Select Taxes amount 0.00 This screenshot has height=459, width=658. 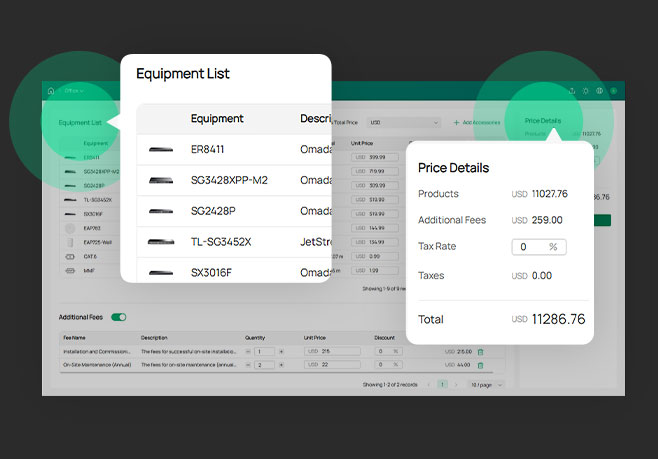(x=542, y=276)
